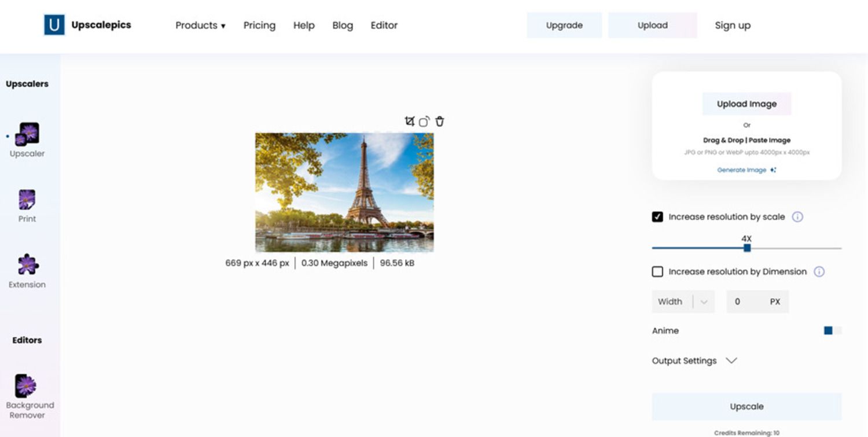Select the Upscaler tool in sidebar
The height and width of the screenshot is (437, 868).
pos(27,134)
